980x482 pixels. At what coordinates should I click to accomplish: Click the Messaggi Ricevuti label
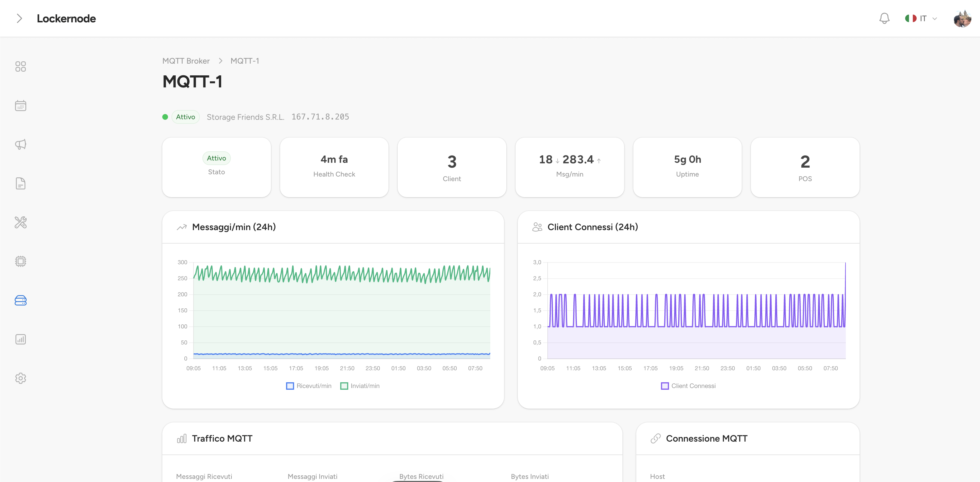tap(204, 476)
